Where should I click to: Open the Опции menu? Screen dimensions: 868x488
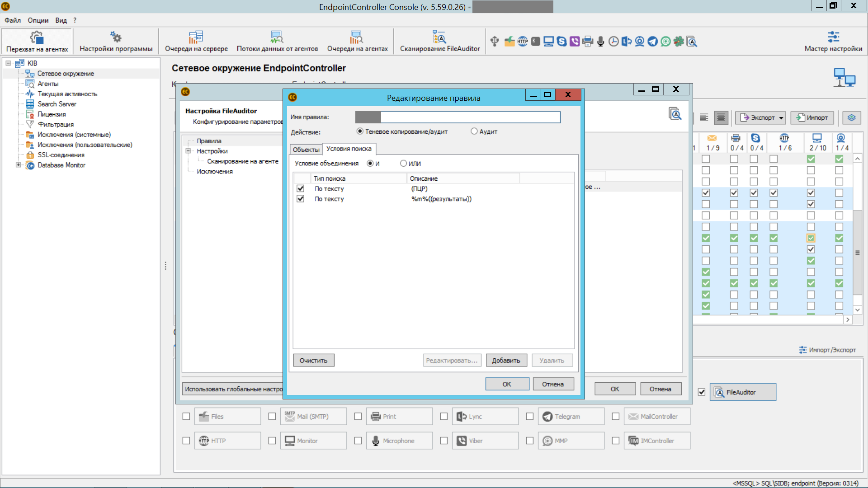click(x=38, y=20)
